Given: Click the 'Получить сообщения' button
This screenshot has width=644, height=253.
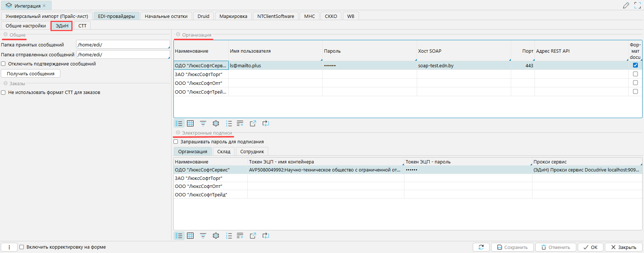Looking at the screenshot, I should (x=31, y=73).
